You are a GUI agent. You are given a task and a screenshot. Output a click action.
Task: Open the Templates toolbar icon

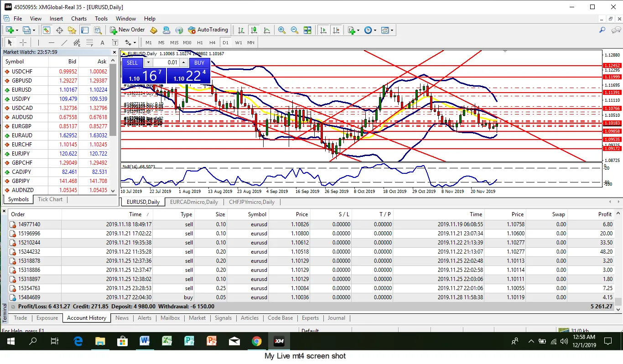(385, 30)
